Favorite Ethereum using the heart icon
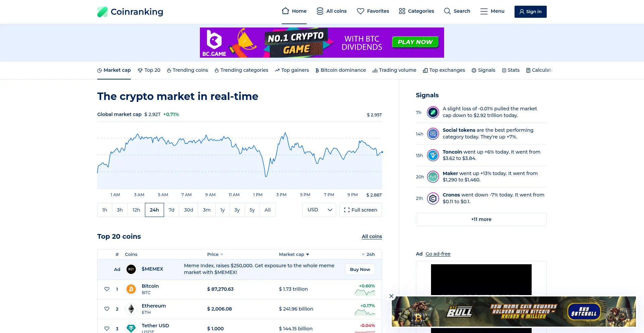This screenshot has height=333, width=644. click(107, 309)
